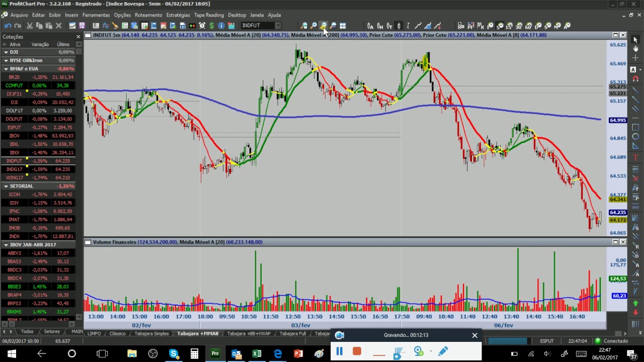644x362 pixels.
Task: Select the WING17 row in quotes
Action: 38,177
